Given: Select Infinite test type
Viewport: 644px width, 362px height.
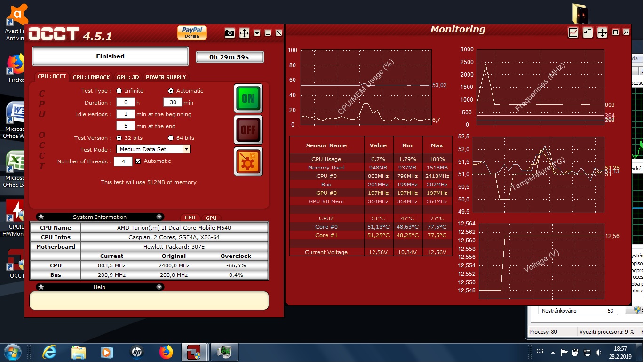Looking at the screenshot, I should [x=119, y=91].
